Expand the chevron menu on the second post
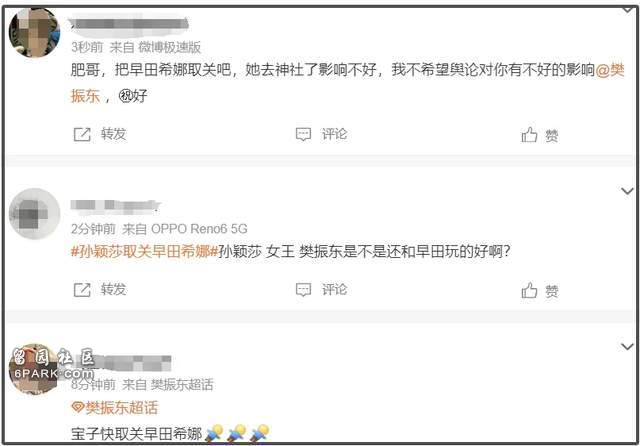Viewport: 640px width, 446px height. 627,191
